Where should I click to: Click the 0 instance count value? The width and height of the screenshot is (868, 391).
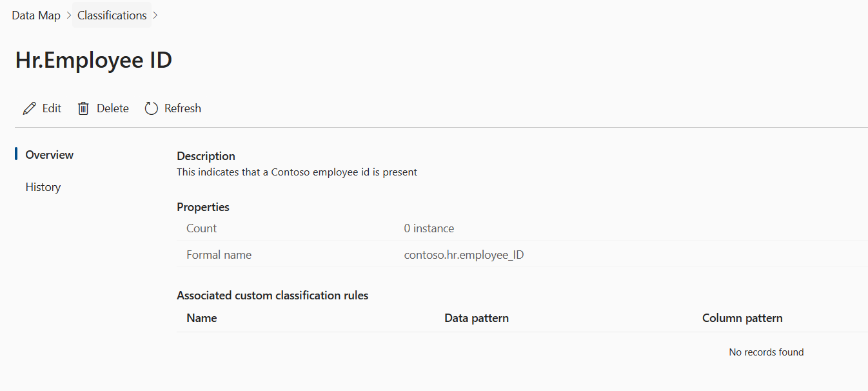click(x=429, y=228)
